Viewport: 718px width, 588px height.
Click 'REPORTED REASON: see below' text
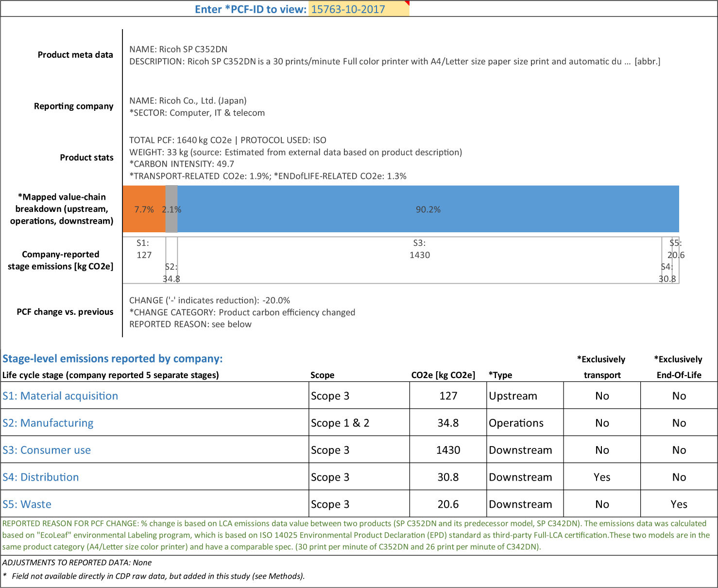(190, 324)
